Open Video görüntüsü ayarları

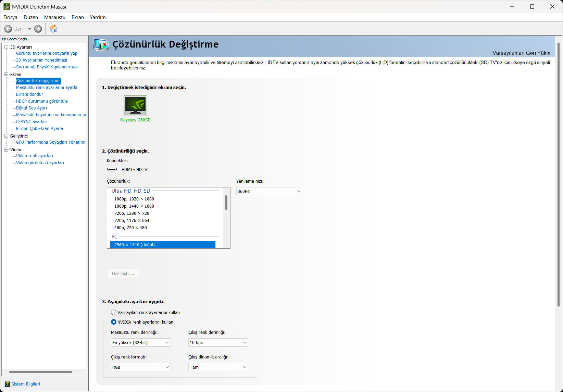point(40,163)
